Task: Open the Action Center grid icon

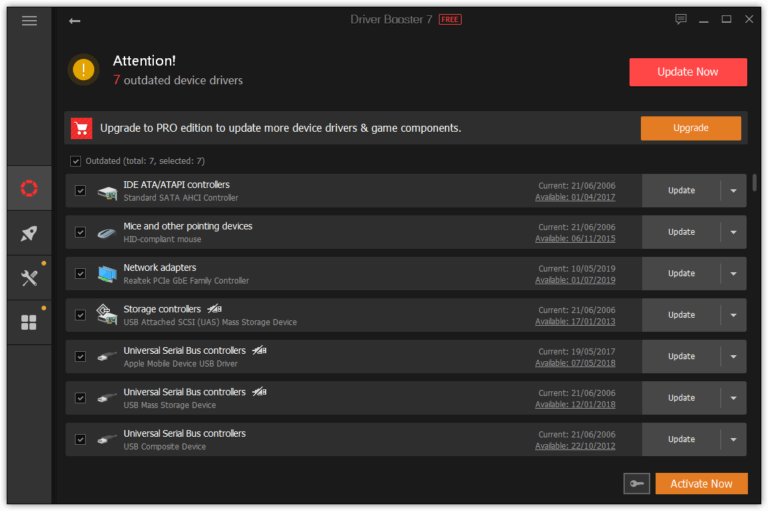Action: click(x=29, y=322)
